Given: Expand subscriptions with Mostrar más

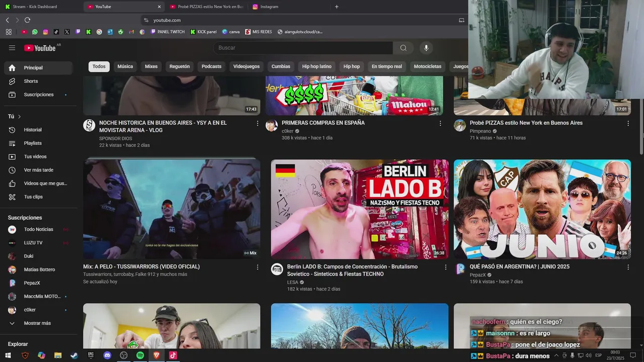Looking at the screenshot, I should [37, 323].
